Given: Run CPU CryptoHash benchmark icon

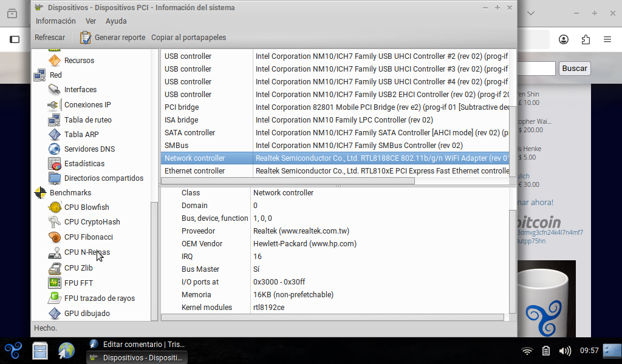Looking at the screenshot, I should click(54, 222).
